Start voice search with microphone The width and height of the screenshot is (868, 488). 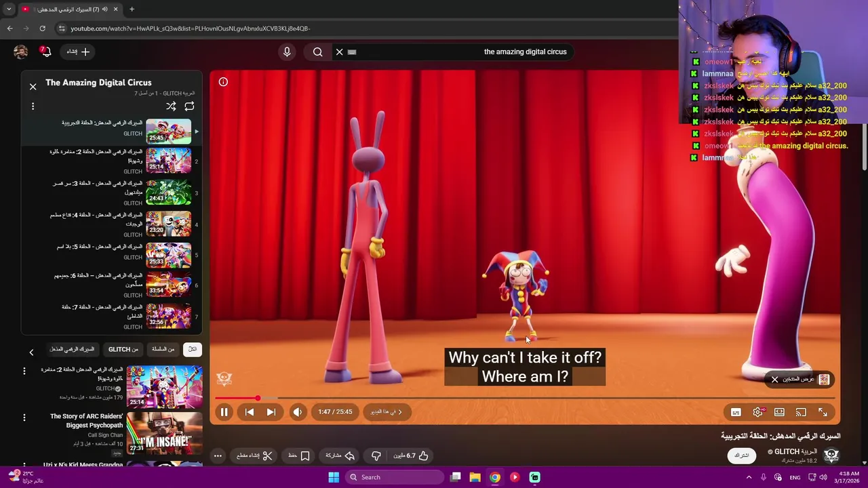[x=287, y=52]
